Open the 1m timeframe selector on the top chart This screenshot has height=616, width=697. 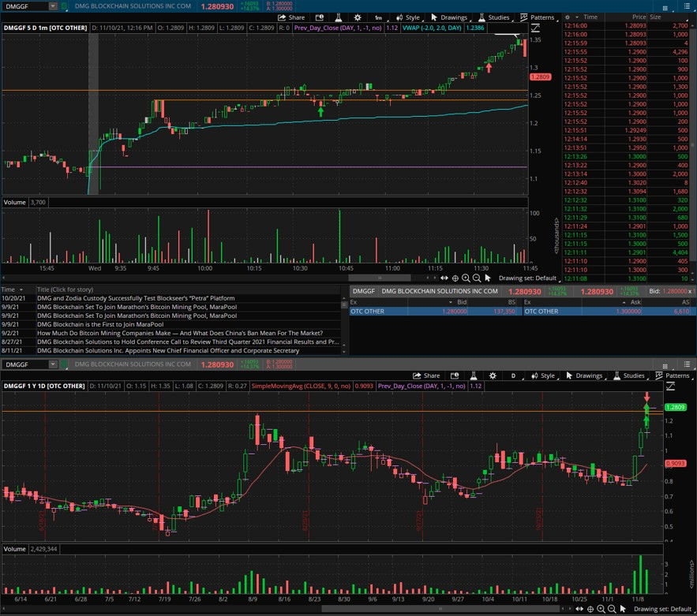(378, 17)
